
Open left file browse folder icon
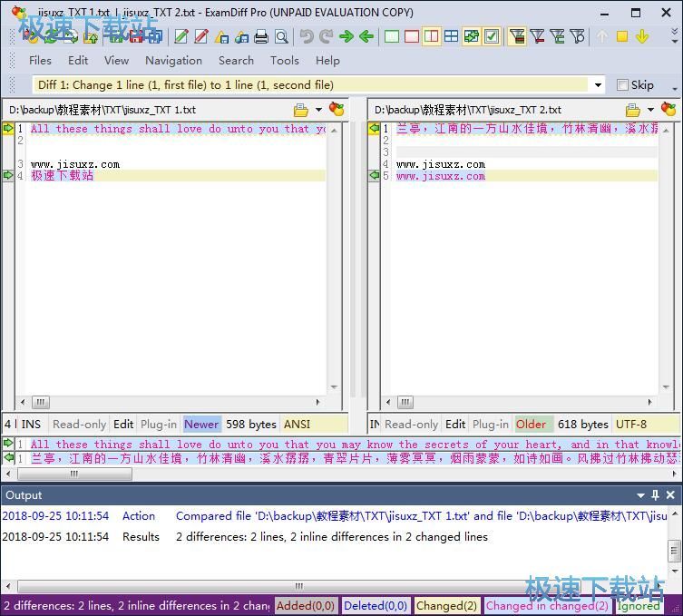(x=300, y=110)
